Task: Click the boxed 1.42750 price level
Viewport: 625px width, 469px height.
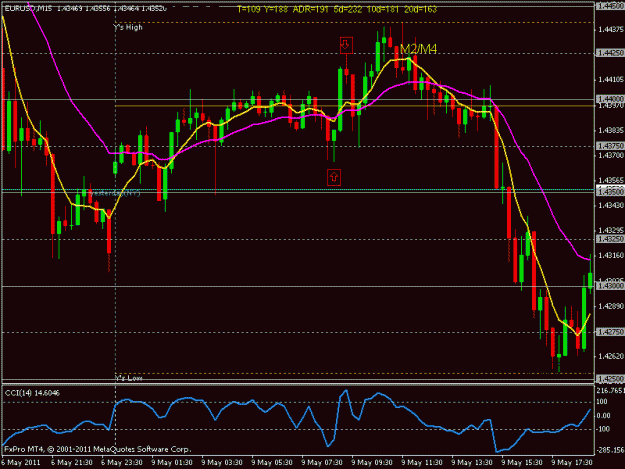Action: (x=610, y=332)
